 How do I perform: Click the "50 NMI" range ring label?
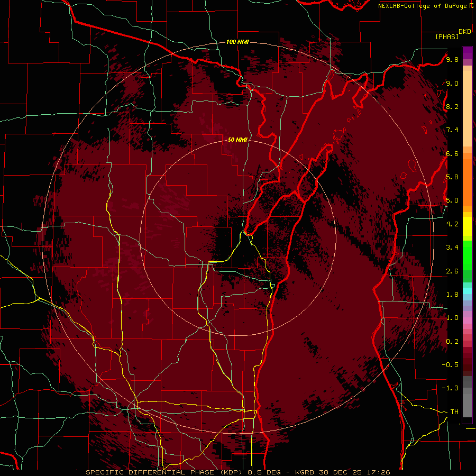237,140
